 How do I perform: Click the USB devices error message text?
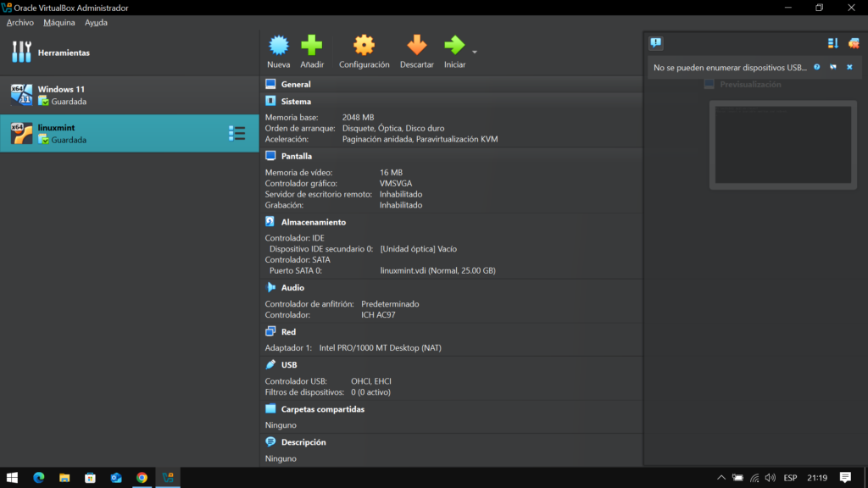[x=730, y=68]
